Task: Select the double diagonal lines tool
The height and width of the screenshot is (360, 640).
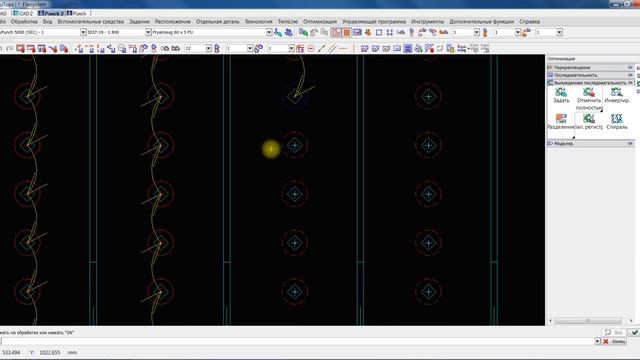Action: [x=332, y=49]
